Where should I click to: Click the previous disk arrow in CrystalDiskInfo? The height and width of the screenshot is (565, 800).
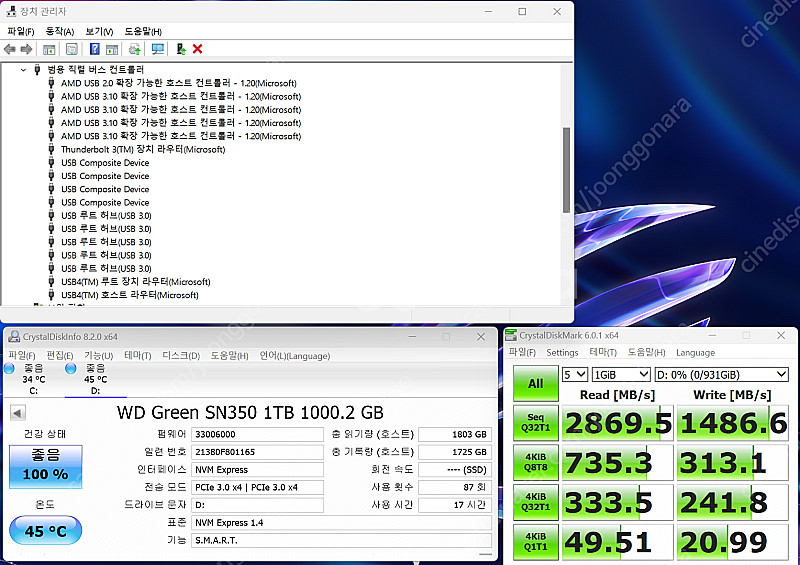click(x=18, y=413)
